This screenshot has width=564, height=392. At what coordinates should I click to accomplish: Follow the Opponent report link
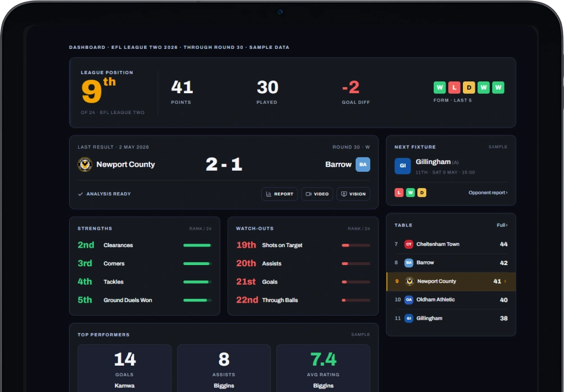coord(488,193)
